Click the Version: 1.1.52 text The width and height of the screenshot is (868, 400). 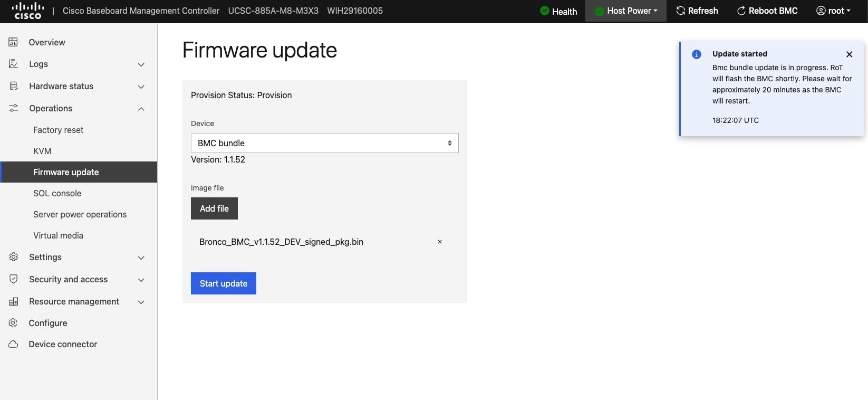coord(218,159)
